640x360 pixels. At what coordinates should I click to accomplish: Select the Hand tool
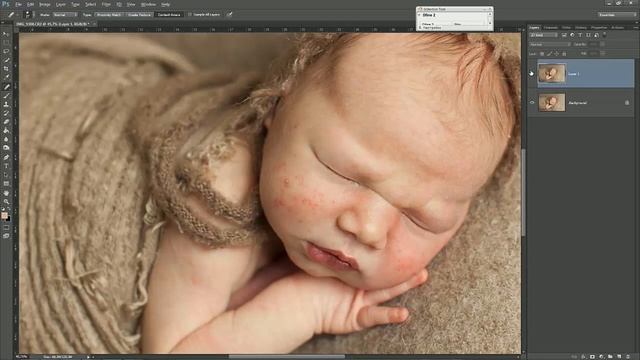[x=6, y=193]
